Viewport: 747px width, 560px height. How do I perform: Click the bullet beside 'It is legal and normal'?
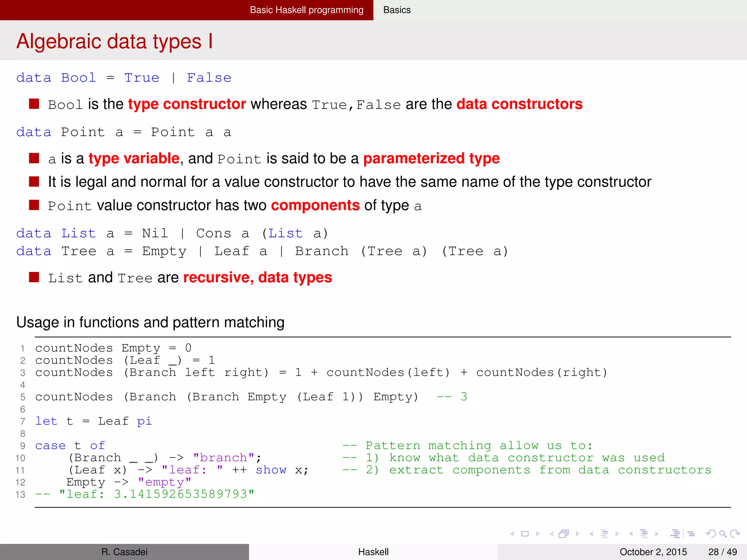pyautogui.click(x=34, y=181)
